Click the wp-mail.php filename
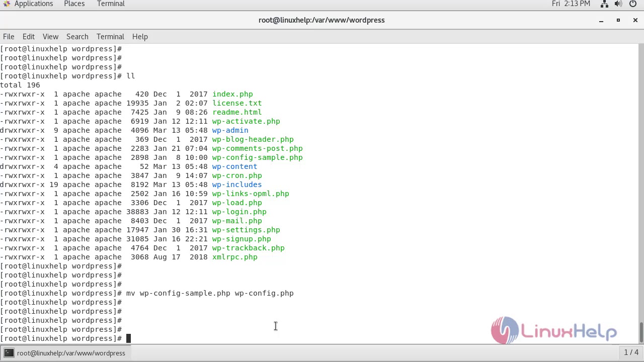 tap(237, 221)
